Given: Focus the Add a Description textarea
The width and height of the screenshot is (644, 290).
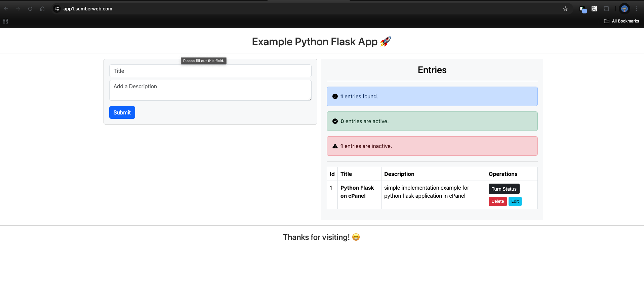Looking at the screenshot, I should coord(210,90).
